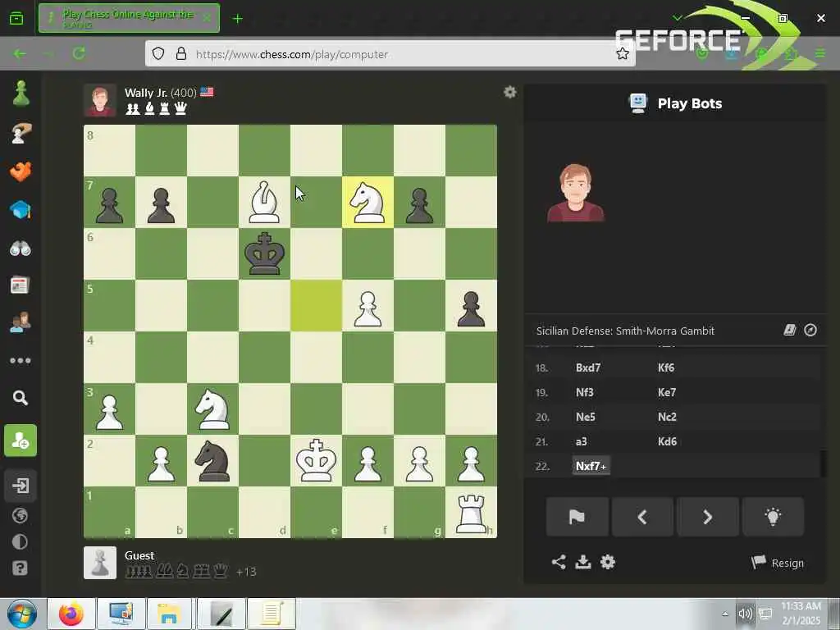The image size is (840, 630).
Task: Click the Guest avatar below the board
Action: tap(99, 563)
